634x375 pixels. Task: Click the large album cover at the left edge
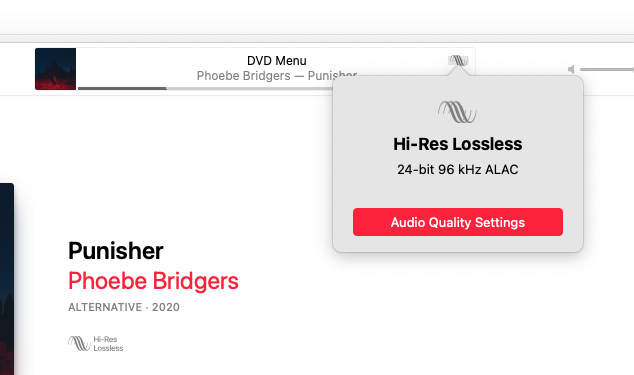(7, 279)
